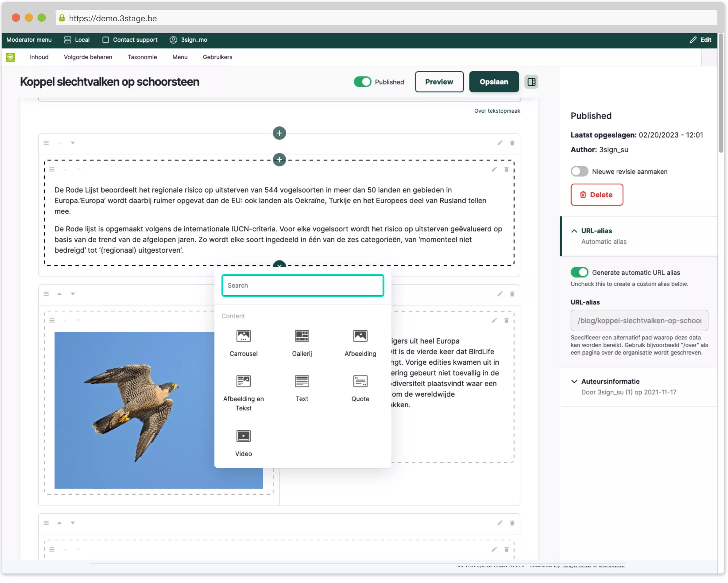
Task: Enable Nieuwe revisie aanmaken toggle
Action: (579, 171)
